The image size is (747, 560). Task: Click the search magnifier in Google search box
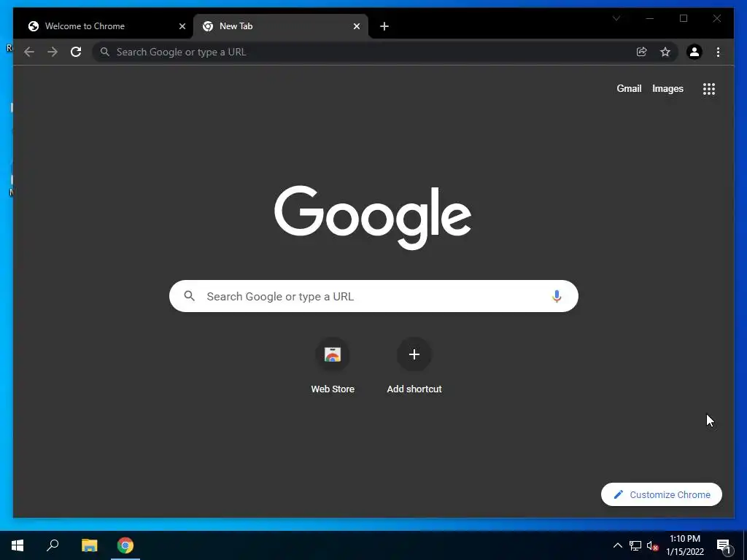[189, 296]
